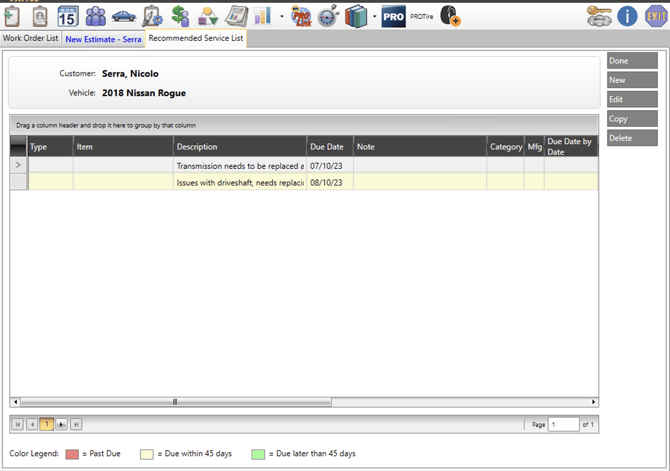Click the grid's top-left select-all corner cell
This screenshot has width=670, height=471.
pyautogui.click(x=18, y=146)
